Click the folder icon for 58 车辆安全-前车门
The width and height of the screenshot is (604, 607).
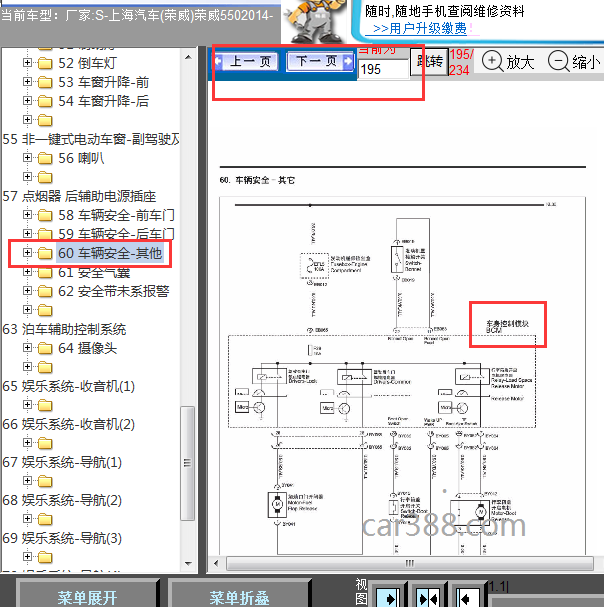click(x=45, y=215)
